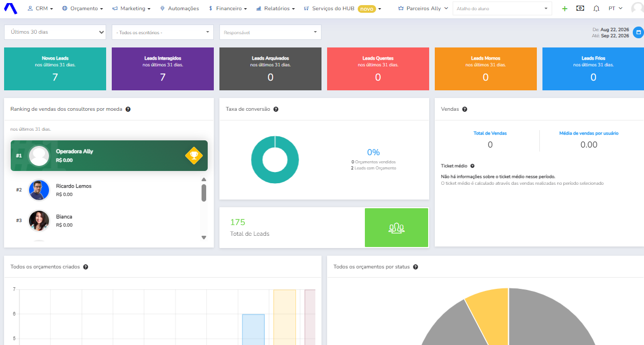Viewport: 644px width, 345px height.
Task: Click the help icon beside Ticket médio
Action: tap(472, 166)
